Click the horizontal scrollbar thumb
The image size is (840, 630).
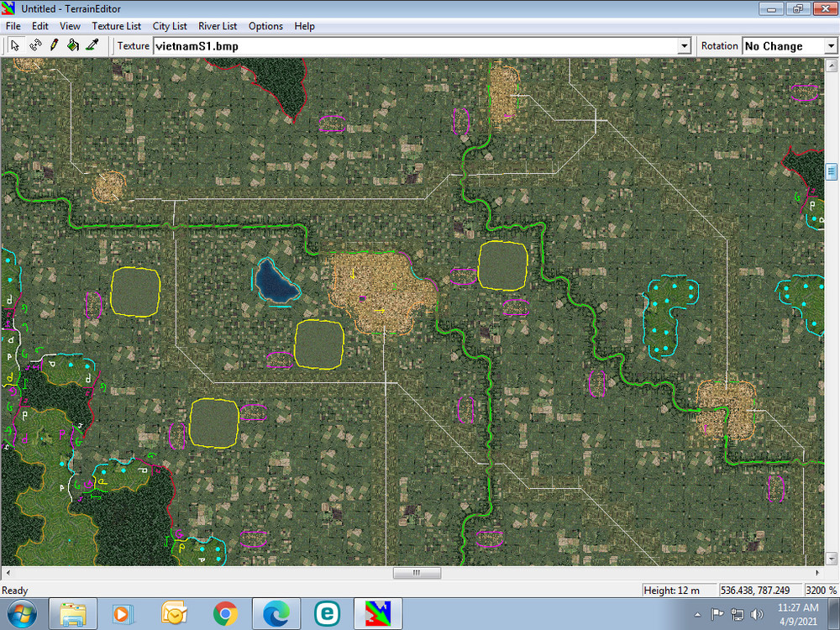[417, 573]
